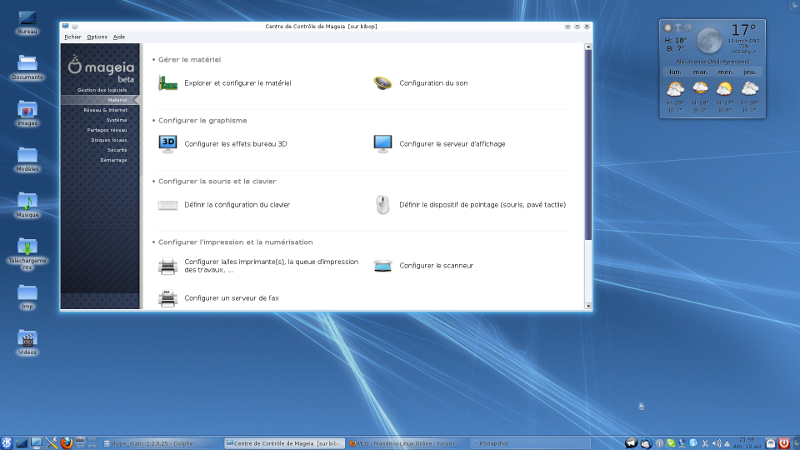This screenshot has width=800, height=450.
Task: Open the Documents desktop folder
Action: point(27,67)
